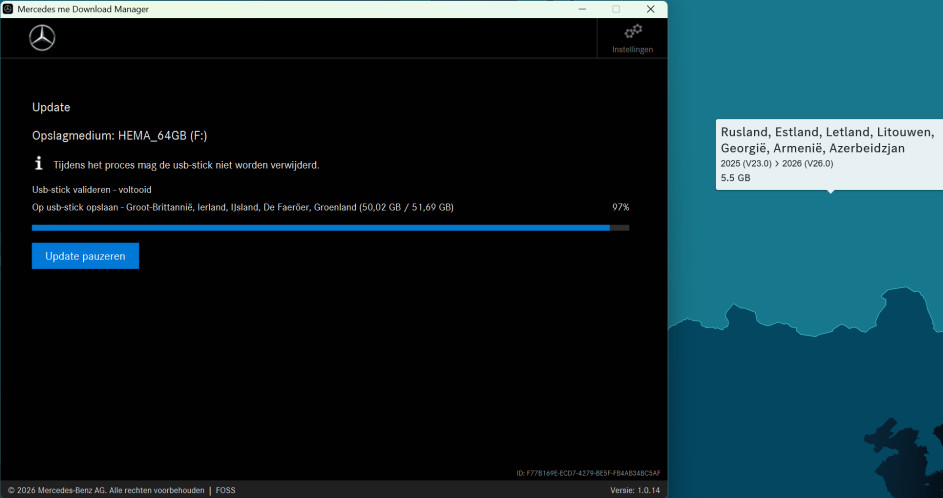
Task: Click 2025 (V23.0) > 2026 (V26.0) version text
Action: (777, 164)
